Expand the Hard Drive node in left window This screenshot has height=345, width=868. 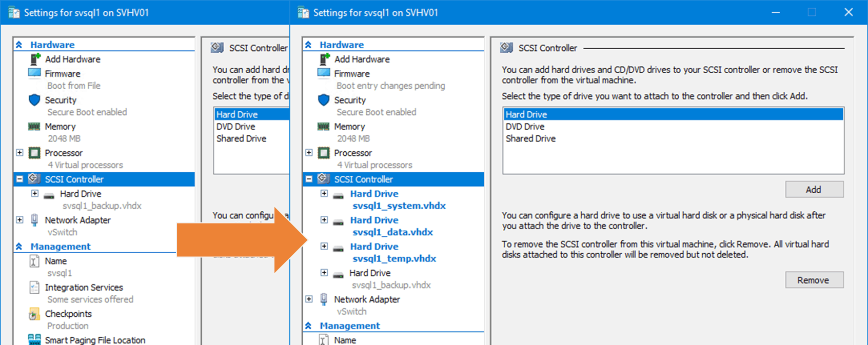click(34, 193)
